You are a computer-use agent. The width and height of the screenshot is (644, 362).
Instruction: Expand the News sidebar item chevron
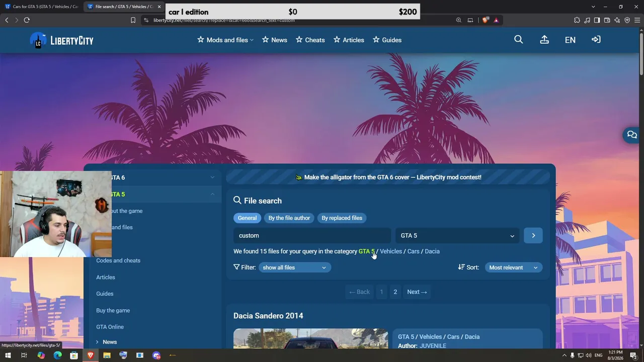(x=97, y=342)
